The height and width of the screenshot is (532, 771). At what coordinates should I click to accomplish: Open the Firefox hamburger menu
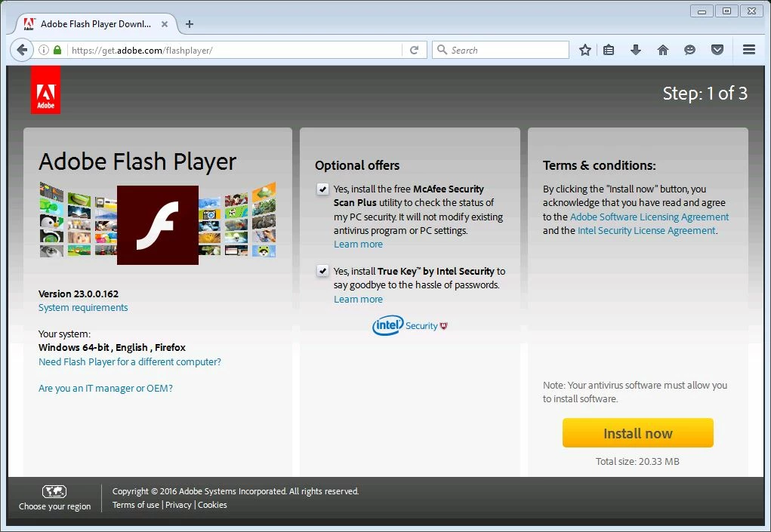click(x=749, y=50)
